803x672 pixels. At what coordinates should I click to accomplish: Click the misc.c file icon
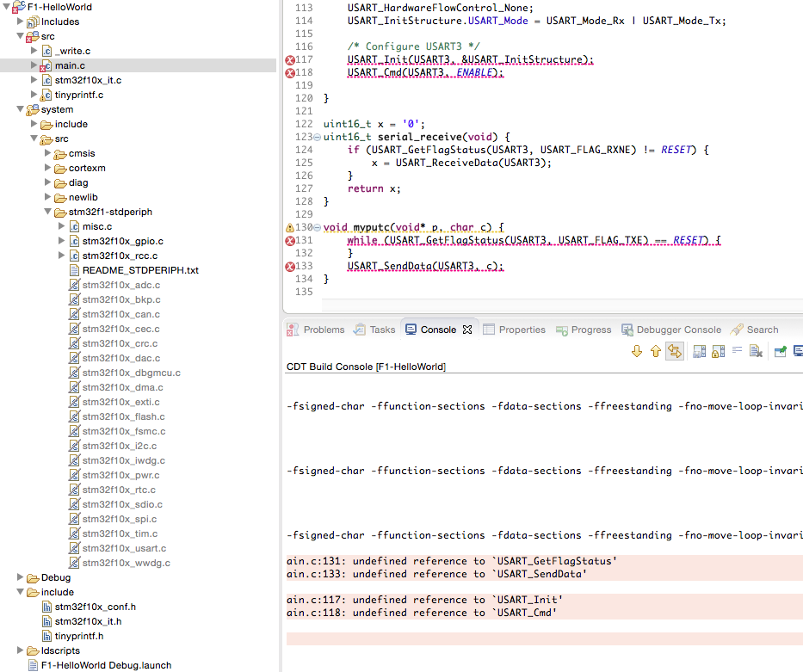pos(74,227)
